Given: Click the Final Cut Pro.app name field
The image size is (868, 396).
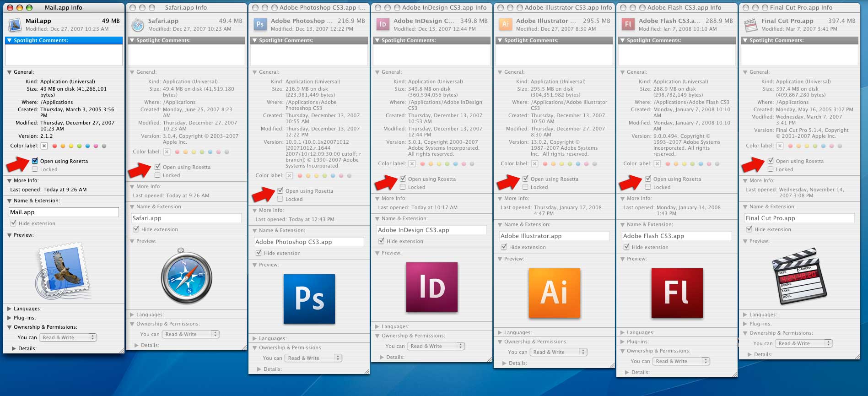Looking at the screenshot, I should (799, 218).
